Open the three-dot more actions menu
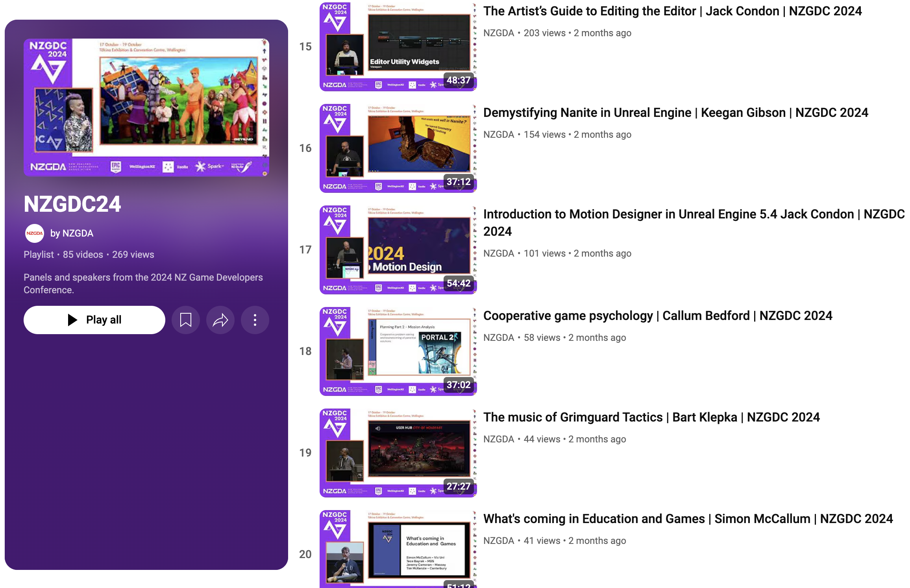This screenshot has height=588, width=910. (255, 320)
